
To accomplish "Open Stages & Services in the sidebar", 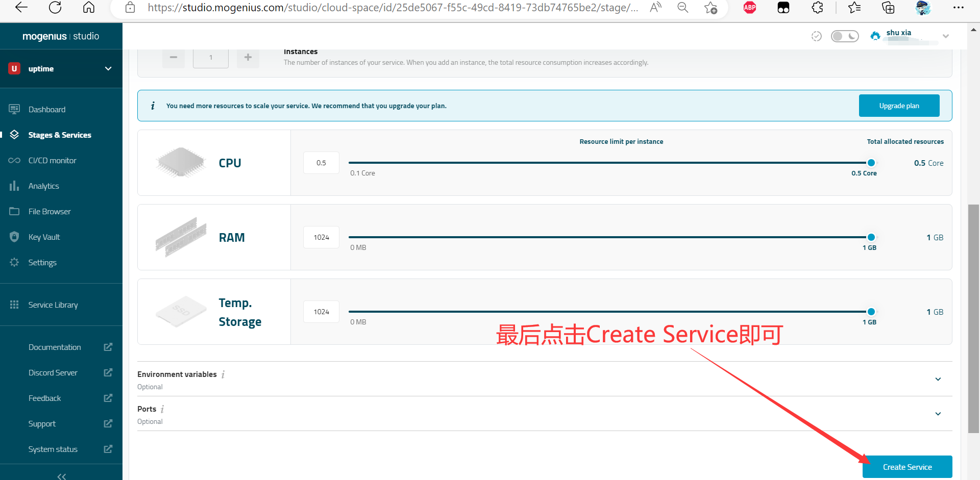I will pyautogui.click(x=60, y=135).
